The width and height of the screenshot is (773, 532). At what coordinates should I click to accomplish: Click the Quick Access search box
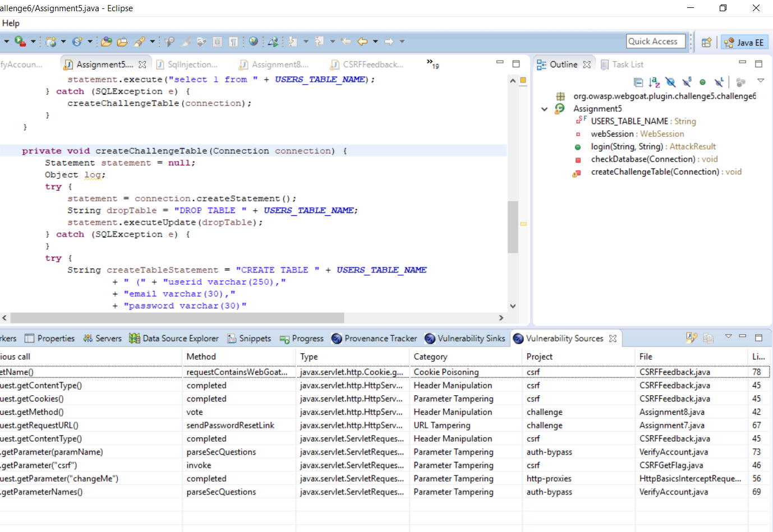[x=655, y=41]
